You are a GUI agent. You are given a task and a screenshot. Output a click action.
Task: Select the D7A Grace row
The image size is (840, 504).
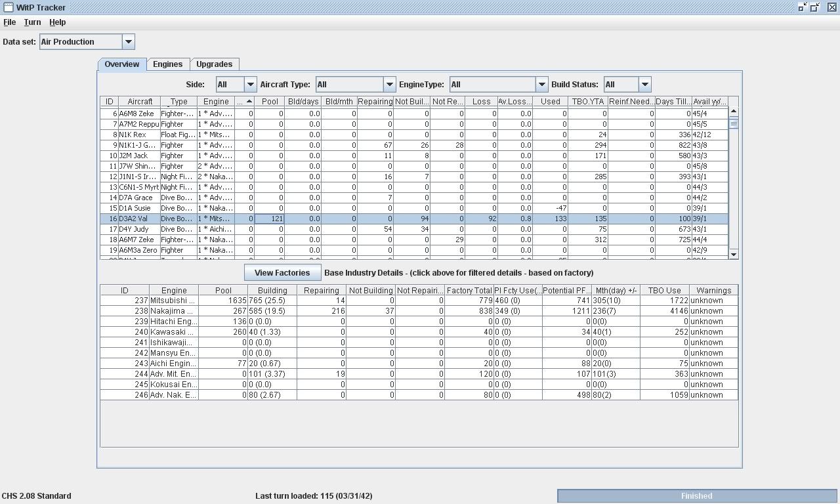(414, 198)
